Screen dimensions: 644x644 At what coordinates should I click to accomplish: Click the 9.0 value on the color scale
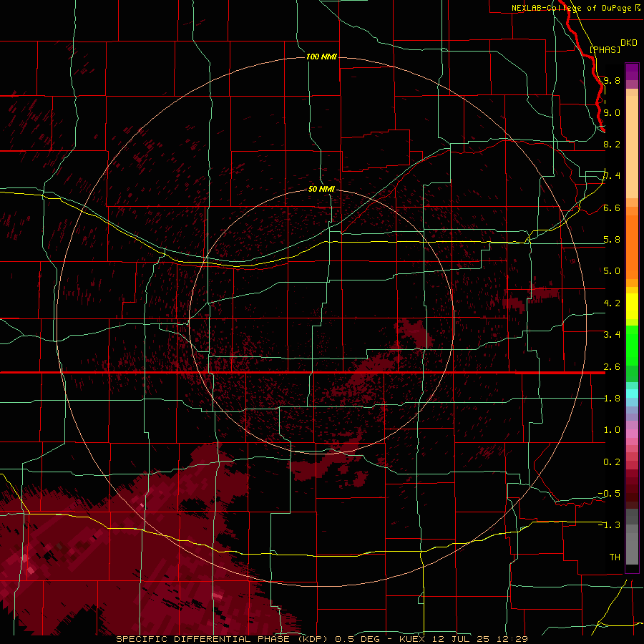coord(612,112)
